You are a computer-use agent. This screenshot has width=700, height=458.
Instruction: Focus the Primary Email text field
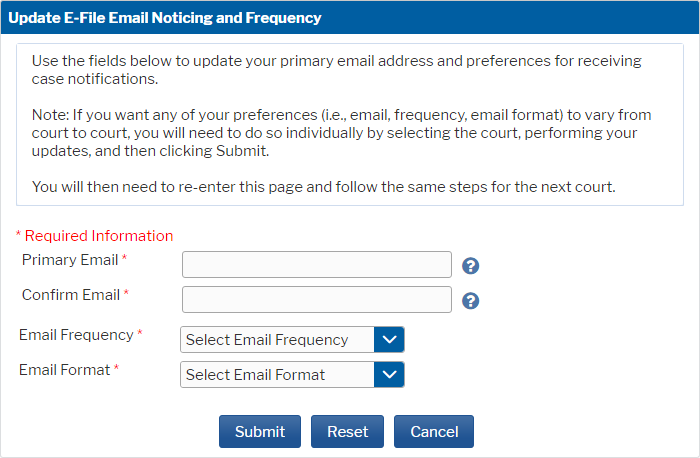click(x=317, y=264)
